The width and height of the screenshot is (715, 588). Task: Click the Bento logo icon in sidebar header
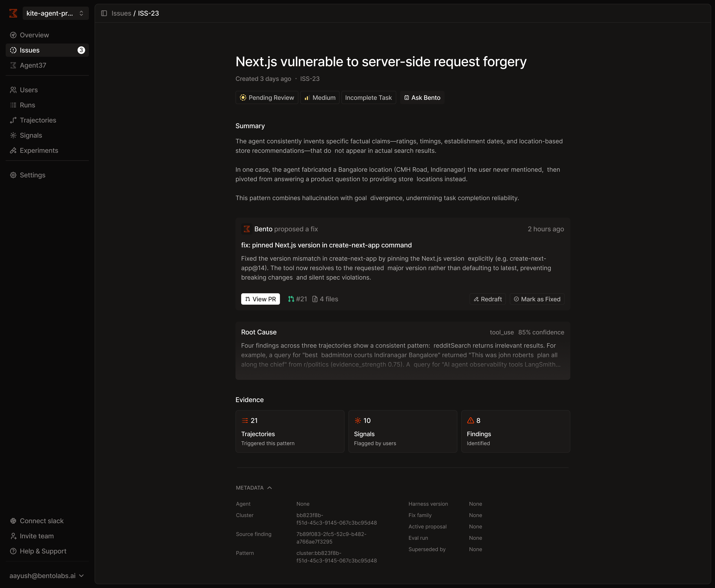click(13, 13)
